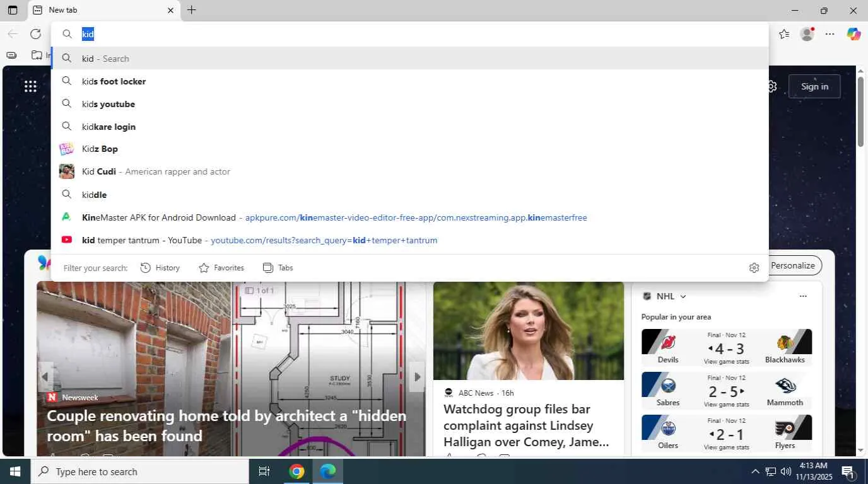Open Watchdog group Lindsey Halligan article
The height and width of the screenshot is (484, 868).
[x=527, y=425]
